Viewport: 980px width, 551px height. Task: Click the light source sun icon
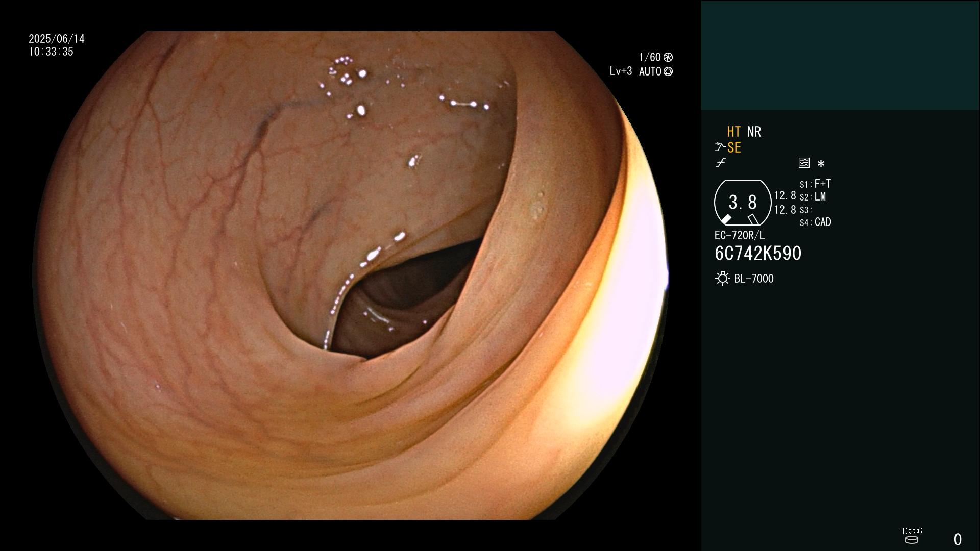(x=722, y=279)
